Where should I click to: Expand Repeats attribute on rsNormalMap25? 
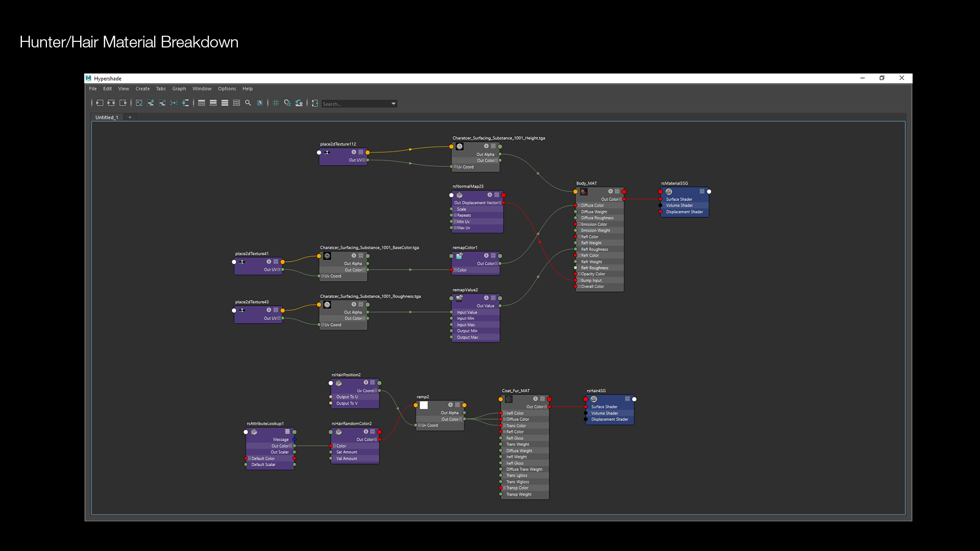(x=455, y=215)
